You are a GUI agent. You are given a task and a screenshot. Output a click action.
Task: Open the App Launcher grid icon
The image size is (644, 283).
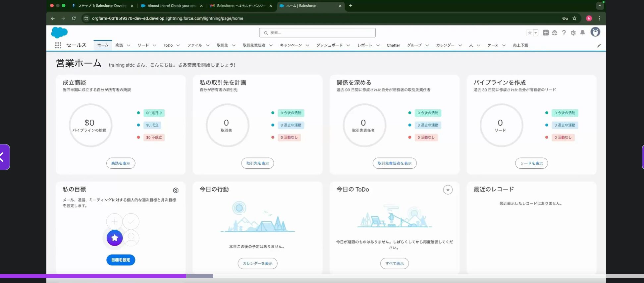pos(58,45)
